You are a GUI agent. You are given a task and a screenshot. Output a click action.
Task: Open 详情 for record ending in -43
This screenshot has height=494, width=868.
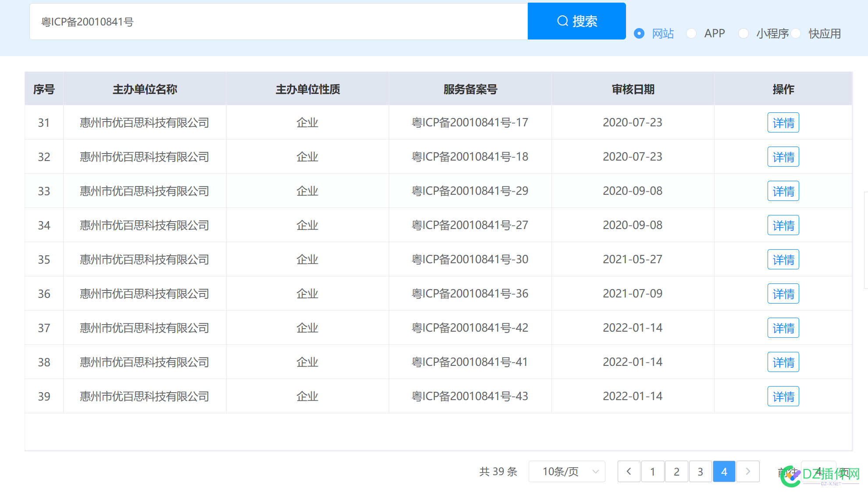click(x=783, y=396)
